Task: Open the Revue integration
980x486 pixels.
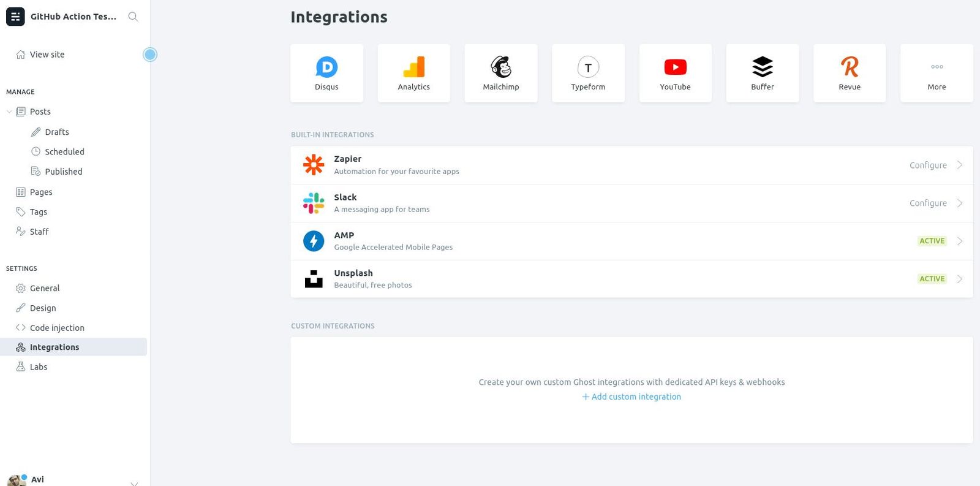Action: pos(849,72)
